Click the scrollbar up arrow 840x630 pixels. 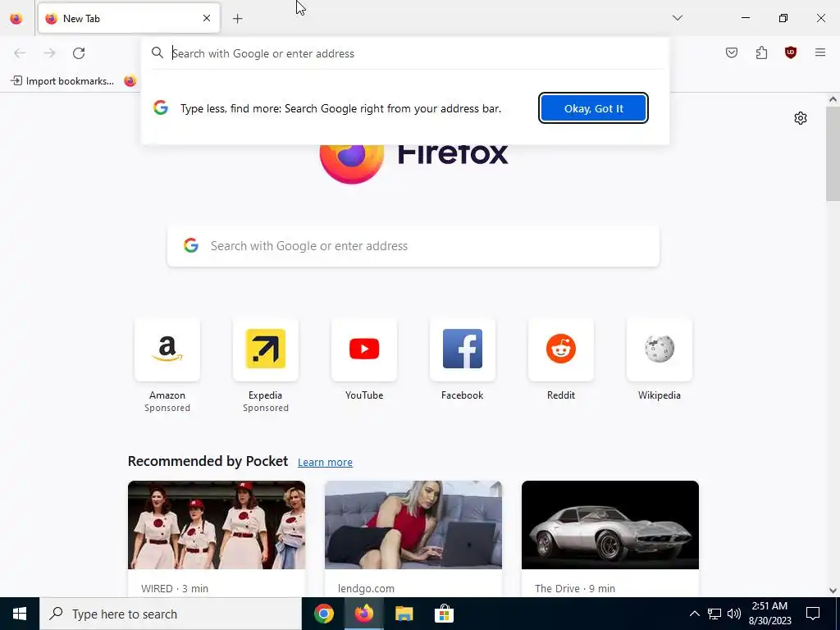click(x=833, y=99)
